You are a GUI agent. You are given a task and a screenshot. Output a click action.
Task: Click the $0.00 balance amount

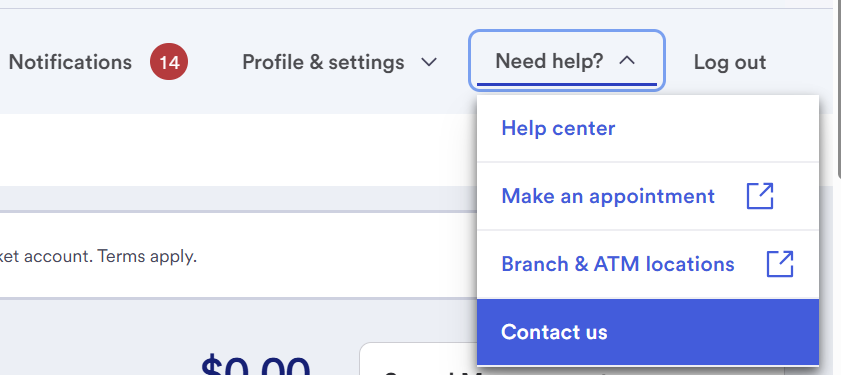[x=256, y=365]
